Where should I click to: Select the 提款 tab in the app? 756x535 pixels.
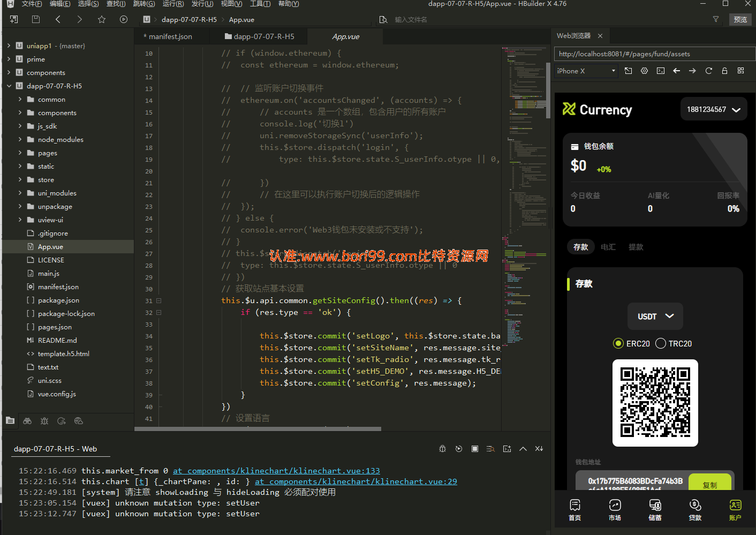point(636,247)
